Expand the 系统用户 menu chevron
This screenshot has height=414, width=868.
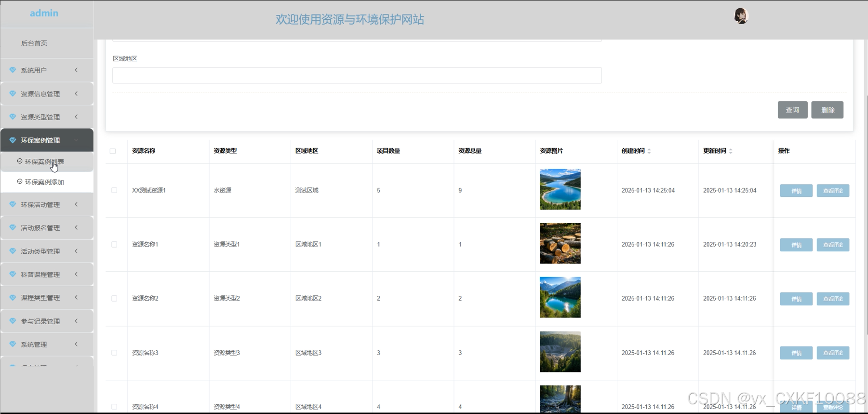coord(76,70)
